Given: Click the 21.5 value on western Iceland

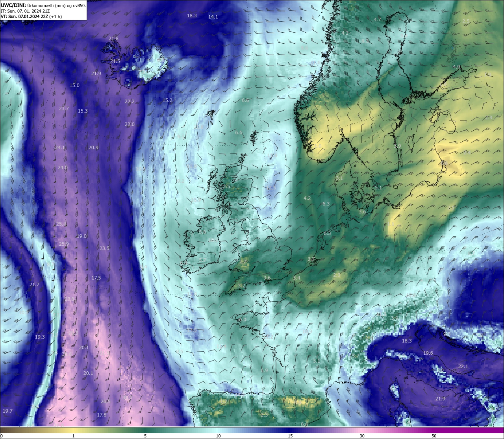Looking at the screenshot, I should [115, 61].
